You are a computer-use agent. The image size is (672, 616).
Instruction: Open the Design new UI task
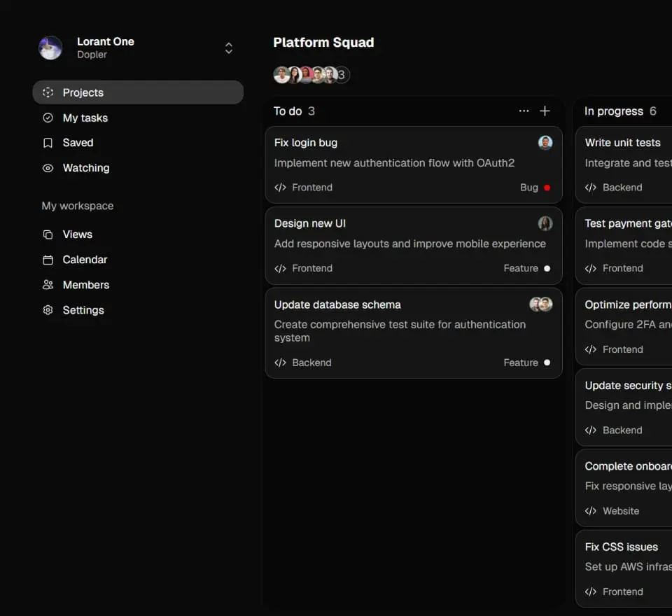(392, 224)
